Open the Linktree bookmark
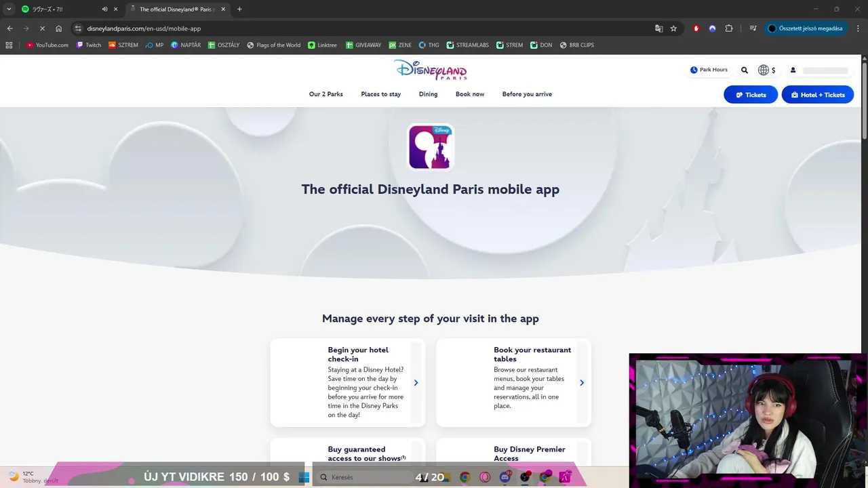Image resolution: width=868 pixels, height=488 pixels. (322, 45)
